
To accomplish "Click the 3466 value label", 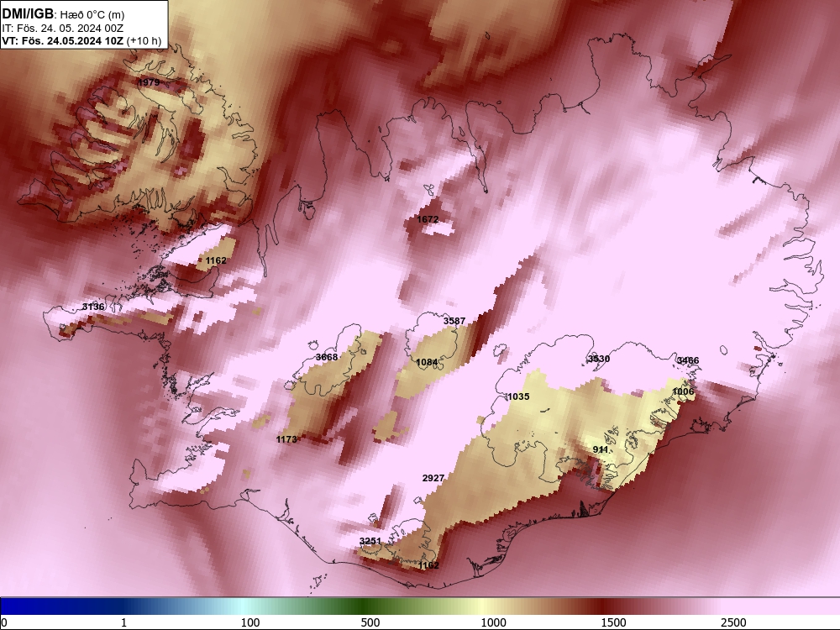I will [x=688, y=360].
